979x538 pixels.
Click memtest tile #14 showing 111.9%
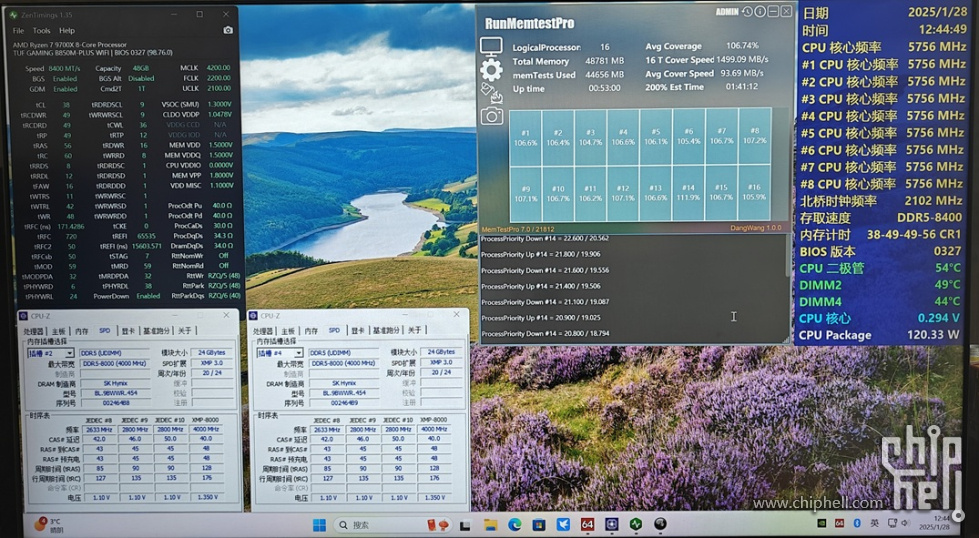(x=688, y=193)
